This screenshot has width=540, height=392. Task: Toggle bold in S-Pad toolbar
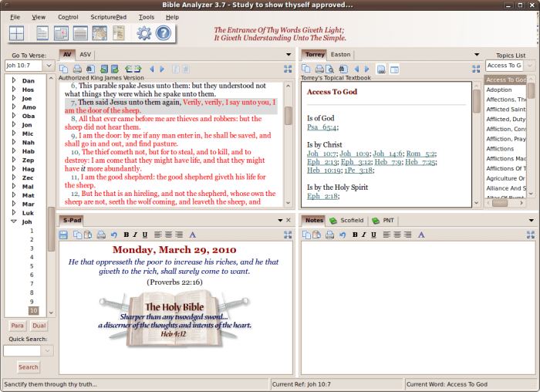(127, 235)
